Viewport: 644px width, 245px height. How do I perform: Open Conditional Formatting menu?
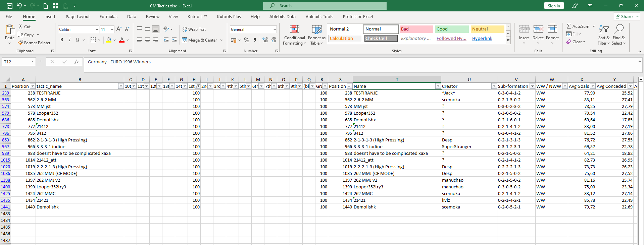pyautogui.click(x=295, y=35)
